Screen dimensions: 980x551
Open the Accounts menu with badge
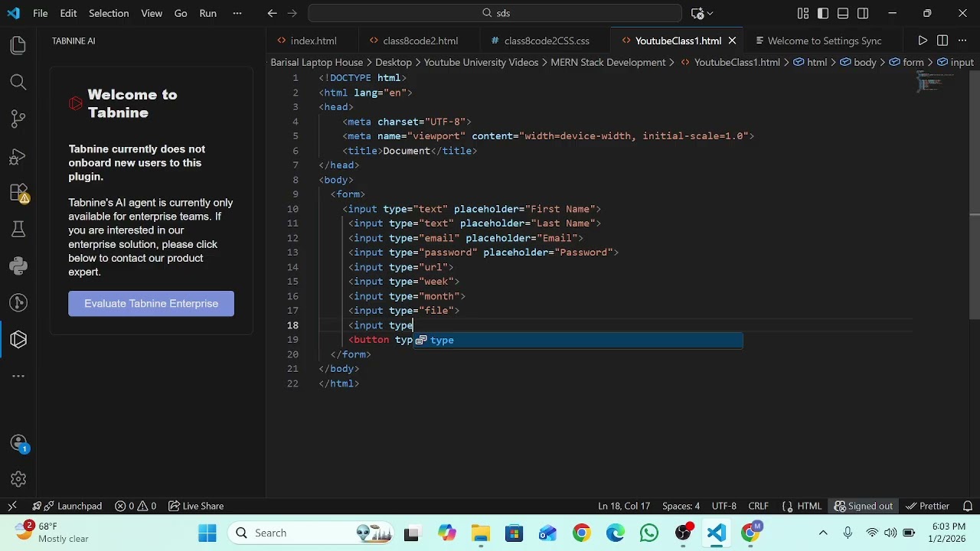[18, 443]
